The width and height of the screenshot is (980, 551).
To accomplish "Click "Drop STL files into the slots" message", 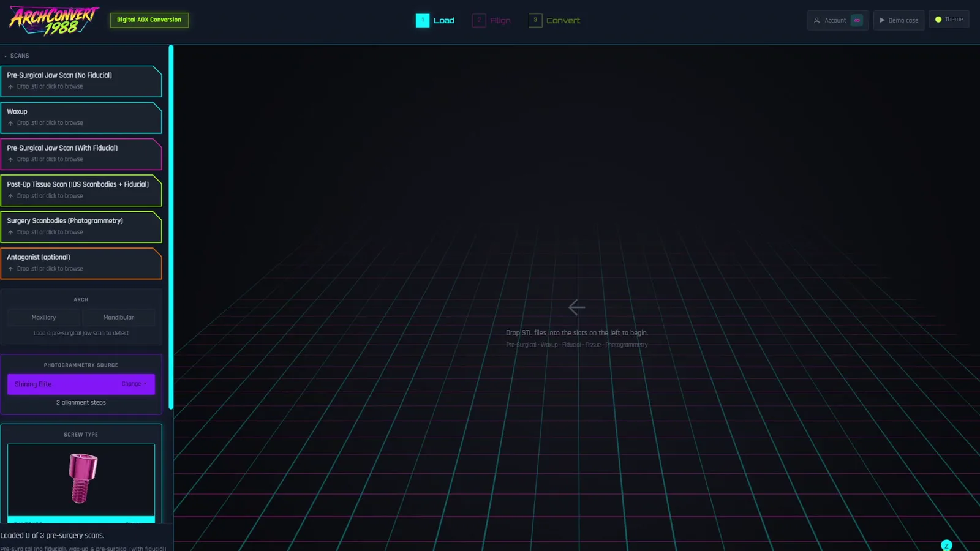I will point(577,333).
